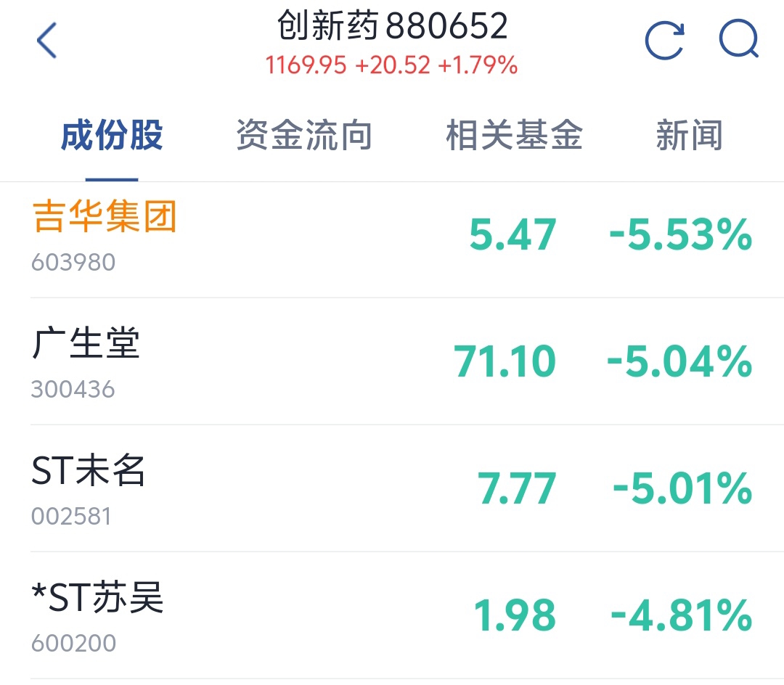Tap the index quote 1169.95 +20.52 +1.79%

click(391, 65)
